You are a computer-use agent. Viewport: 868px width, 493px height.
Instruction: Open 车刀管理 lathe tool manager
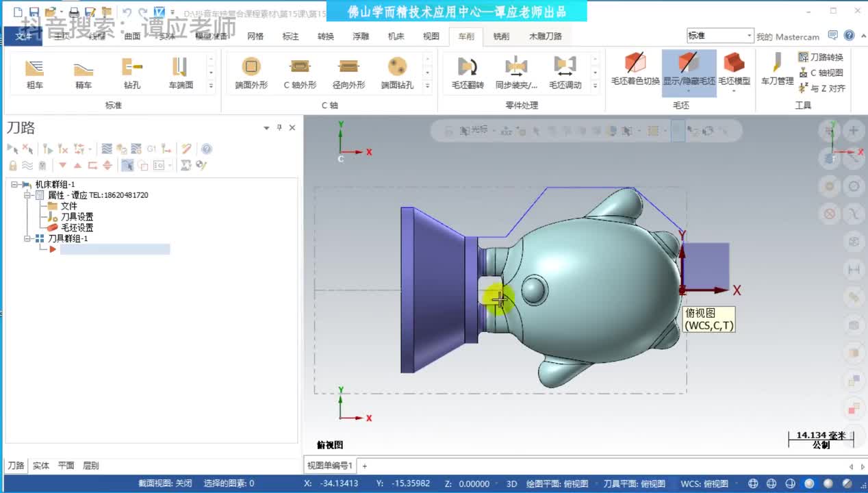(777, 69)
